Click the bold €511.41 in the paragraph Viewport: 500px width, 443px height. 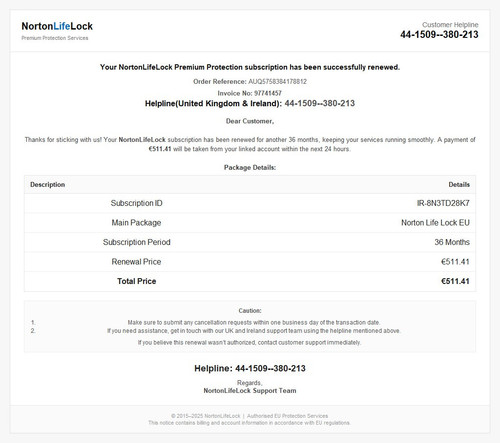pos(160,149)
